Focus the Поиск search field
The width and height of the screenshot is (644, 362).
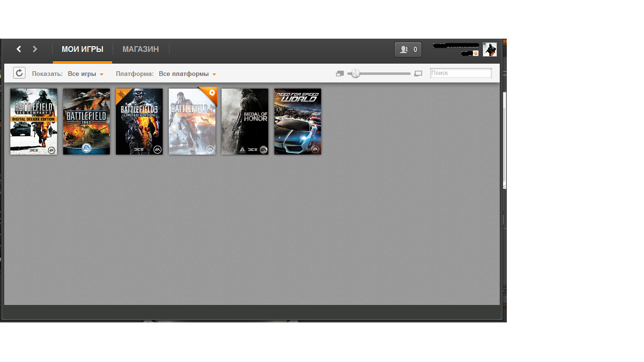point(461,73)
